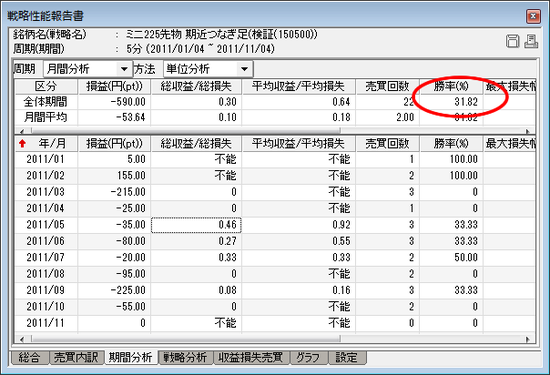550x375 pixels.
Task: Open the 設定 tab
Action: (347, 357)
